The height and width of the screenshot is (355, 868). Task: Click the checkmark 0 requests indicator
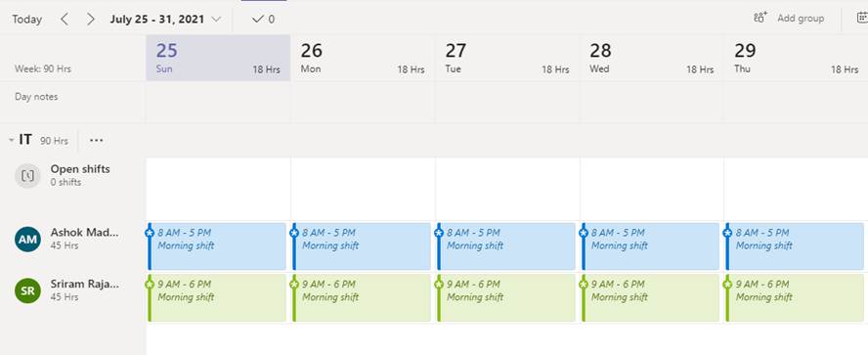click(263, 20)
